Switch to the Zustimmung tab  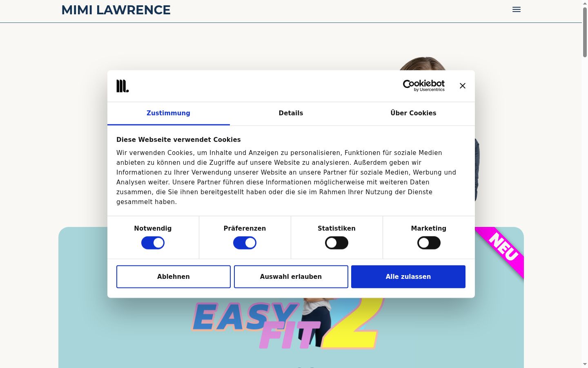click(x=168, y=113)
